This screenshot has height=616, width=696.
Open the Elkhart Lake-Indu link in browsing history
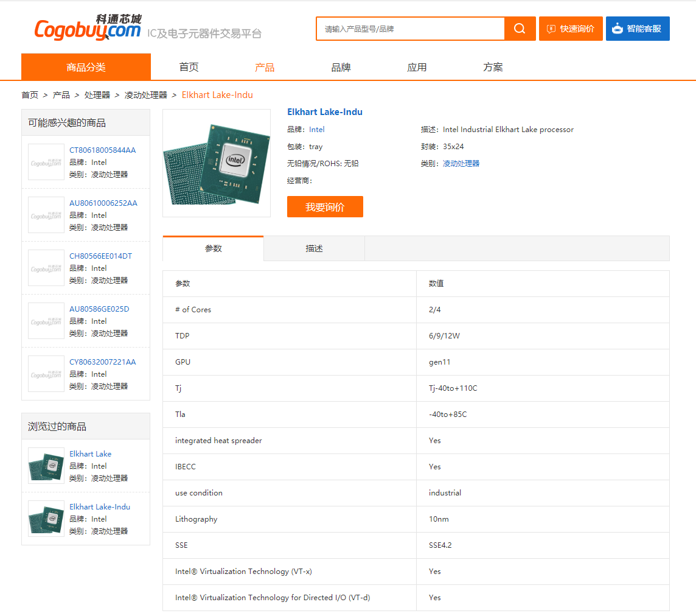click(x=100, y=507)
